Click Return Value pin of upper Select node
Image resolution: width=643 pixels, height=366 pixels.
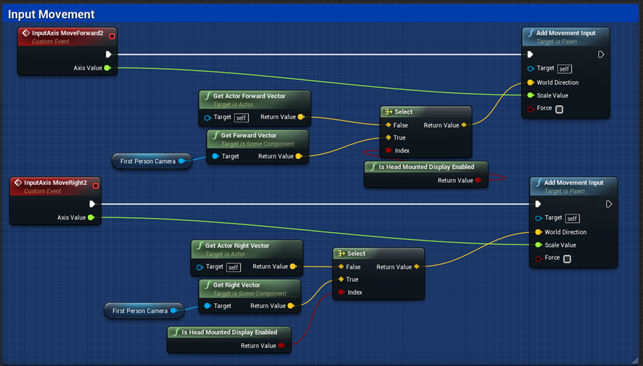[x=464, y=125]
